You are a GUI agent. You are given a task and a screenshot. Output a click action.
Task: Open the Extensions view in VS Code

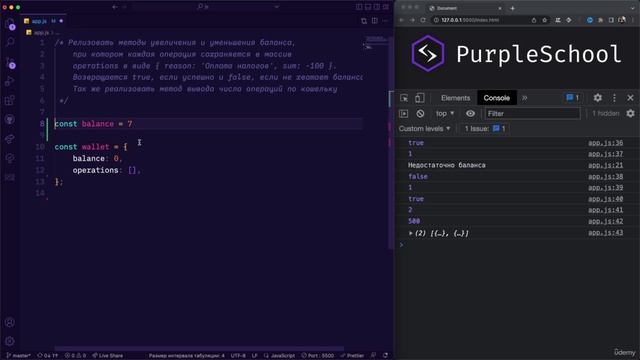point(10,100)
